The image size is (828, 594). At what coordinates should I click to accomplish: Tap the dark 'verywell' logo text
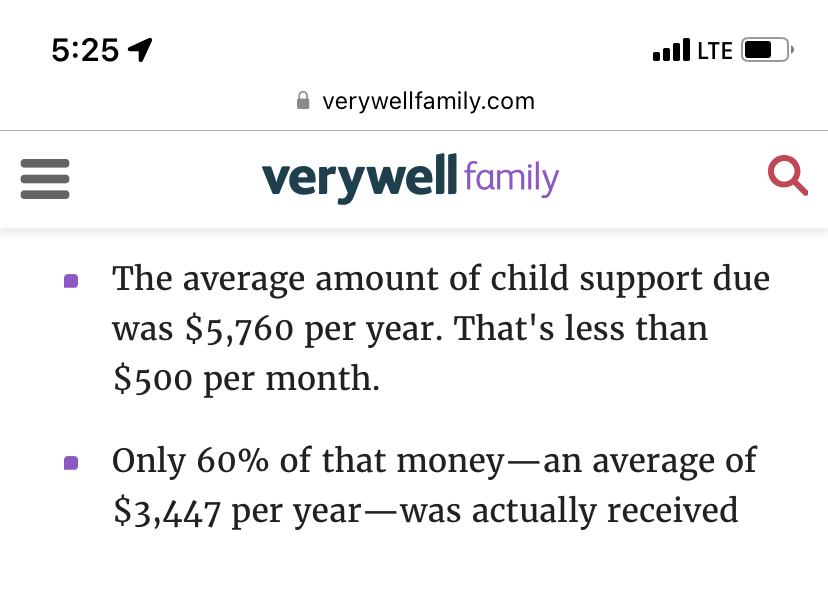360,178
